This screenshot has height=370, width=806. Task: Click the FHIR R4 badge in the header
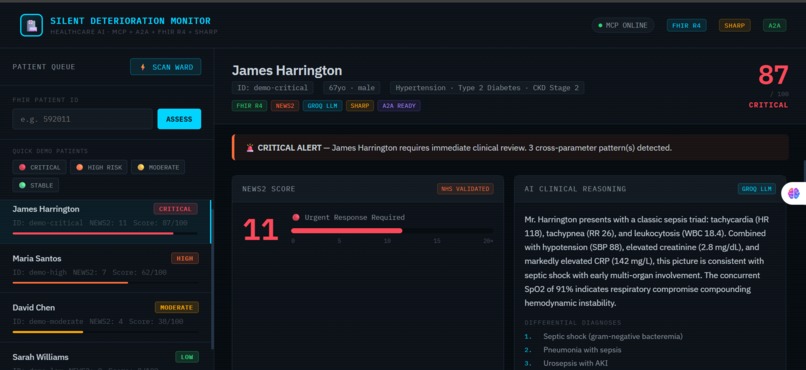pos(686,25)
